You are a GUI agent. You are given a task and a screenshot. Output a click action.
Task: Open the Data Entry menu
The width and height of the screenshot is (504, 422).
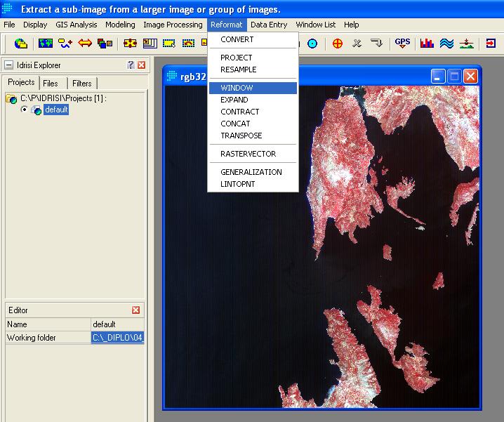tap(269, 25)
